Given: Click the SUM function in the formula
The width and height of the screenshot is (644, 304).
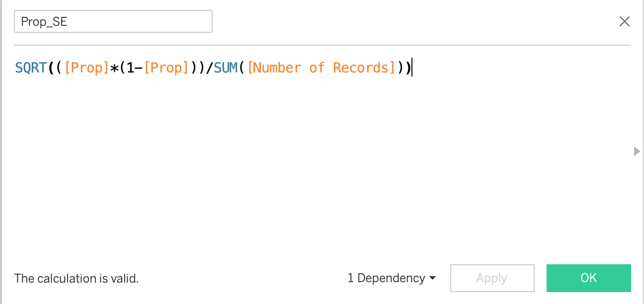Looking at the screenshot, I should (x=226, y=68).
